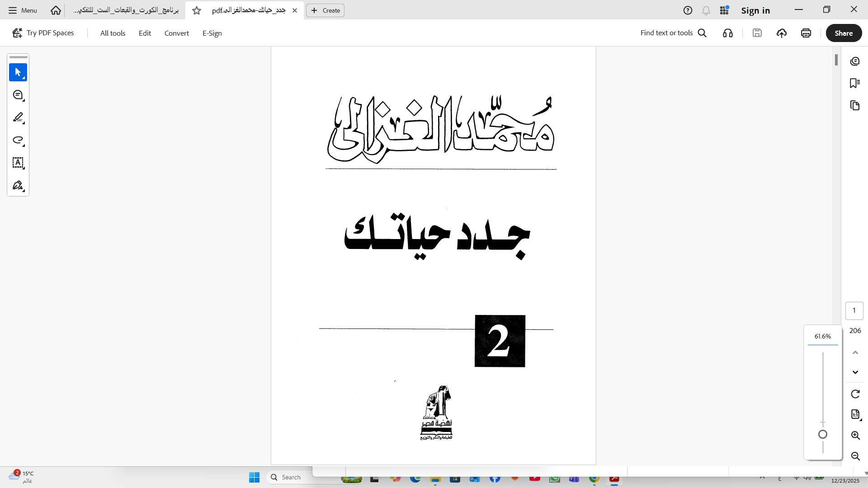This screenshot has height=488, width=868.
Task: Click the document vertical scrollbar thumb
Action: 836,60
